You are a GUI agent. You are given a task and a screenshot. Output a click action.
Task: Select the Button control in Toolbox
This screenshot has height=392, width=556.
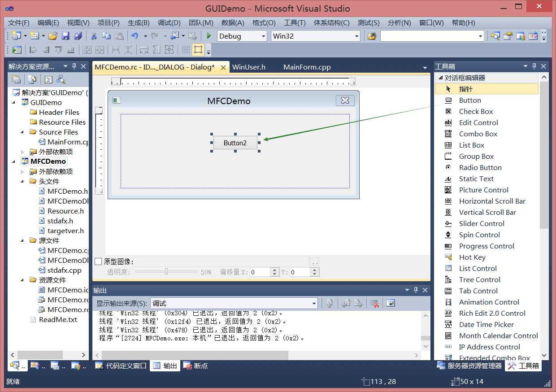pyautogui.click(x=486, y=100)
